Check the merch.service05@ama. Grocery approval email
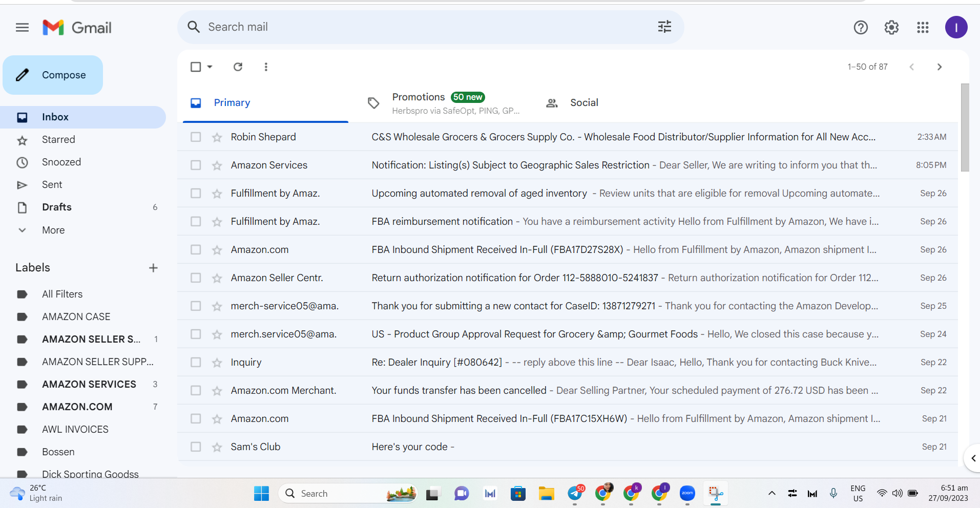This screenshot has height=508, width=980. [x=196, y=334]
